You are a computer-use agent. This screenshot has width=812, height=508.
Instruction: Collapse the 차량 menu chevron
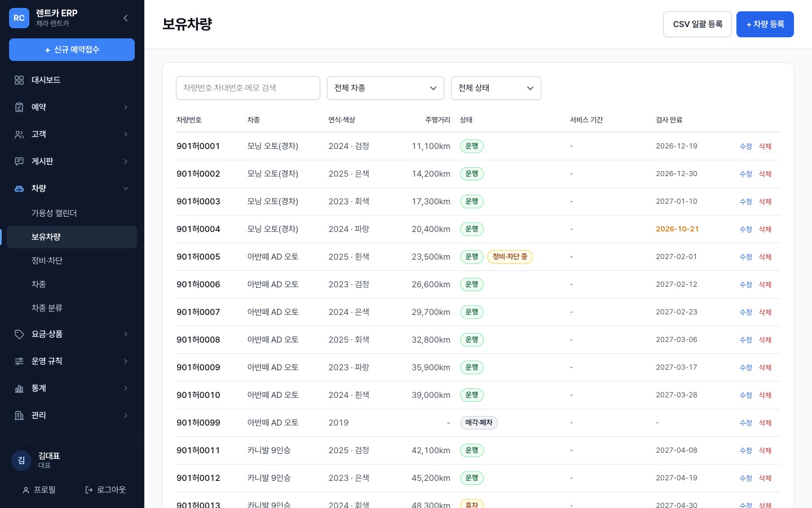point(126,189)
